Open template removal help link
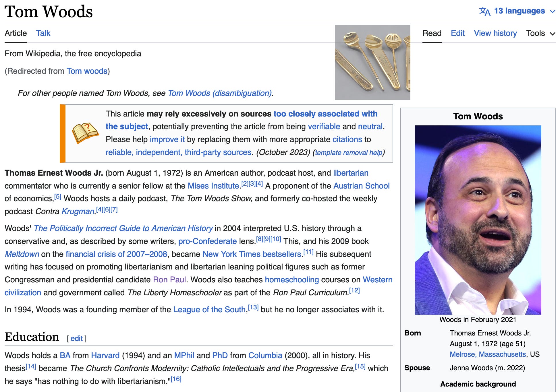The height and width of the screenshot is (392, 560). point(349,153)
